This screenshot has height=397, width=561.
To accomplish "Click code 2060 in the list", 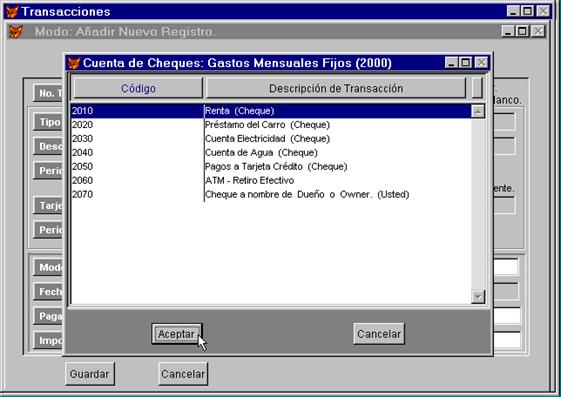I will tap(82, 181).
